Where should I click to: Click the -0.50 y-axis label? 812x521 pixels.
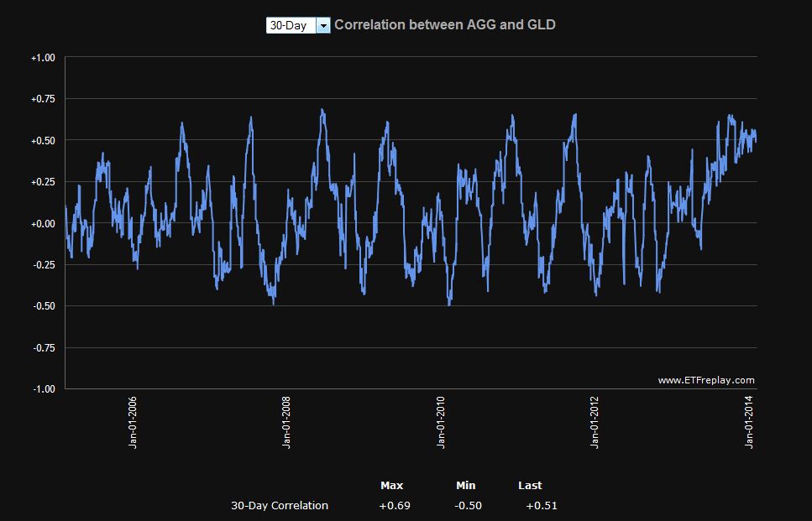(44, 306)
